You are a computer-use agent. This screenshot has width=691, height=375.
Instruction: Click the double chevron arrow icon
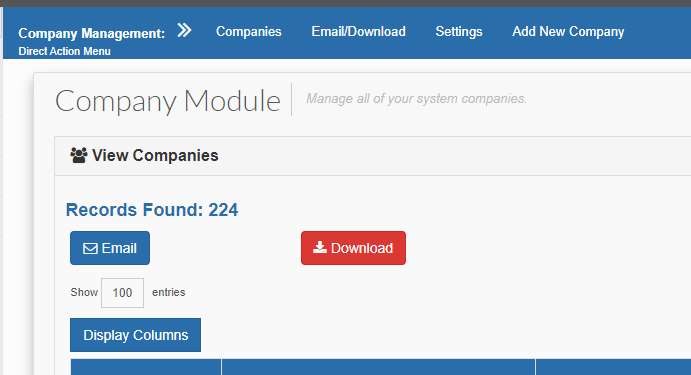click(x=184, y=30)
